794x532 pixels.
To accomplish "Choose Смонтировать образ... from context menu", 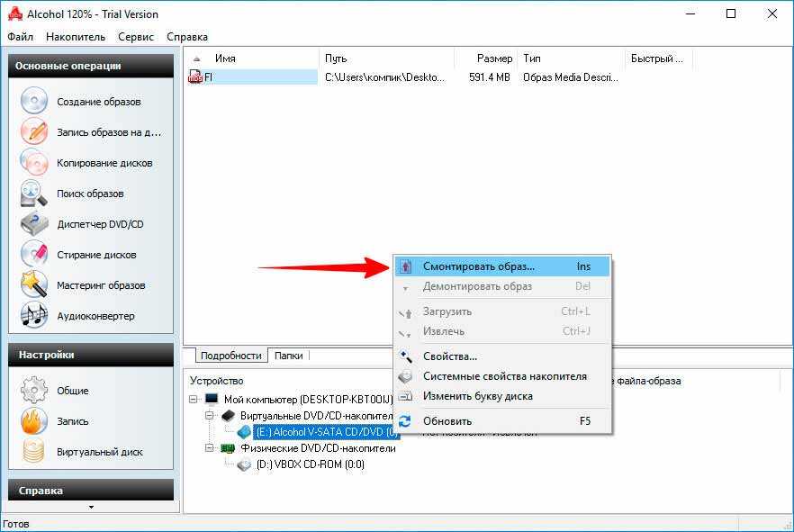I will pos(502,266).
